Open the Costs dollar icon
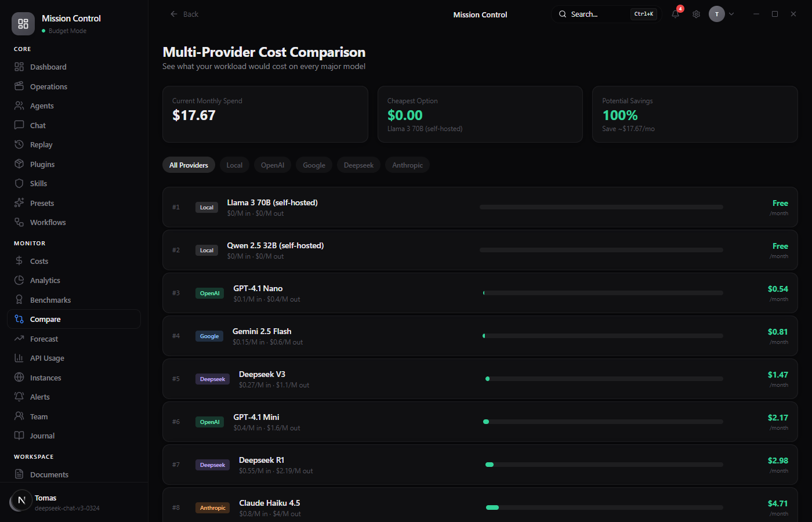This screenshot has height=522, width=812. 19,261
